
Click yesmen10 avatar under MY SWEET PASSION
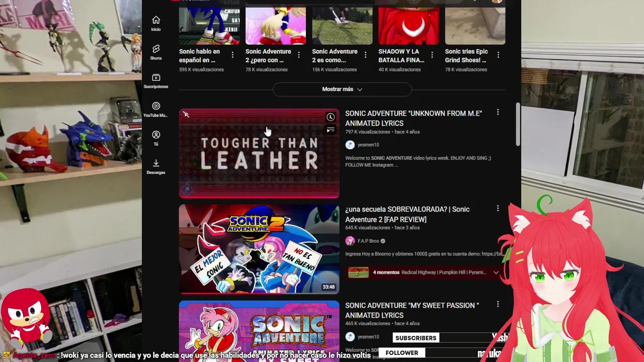tap(350, 337)
